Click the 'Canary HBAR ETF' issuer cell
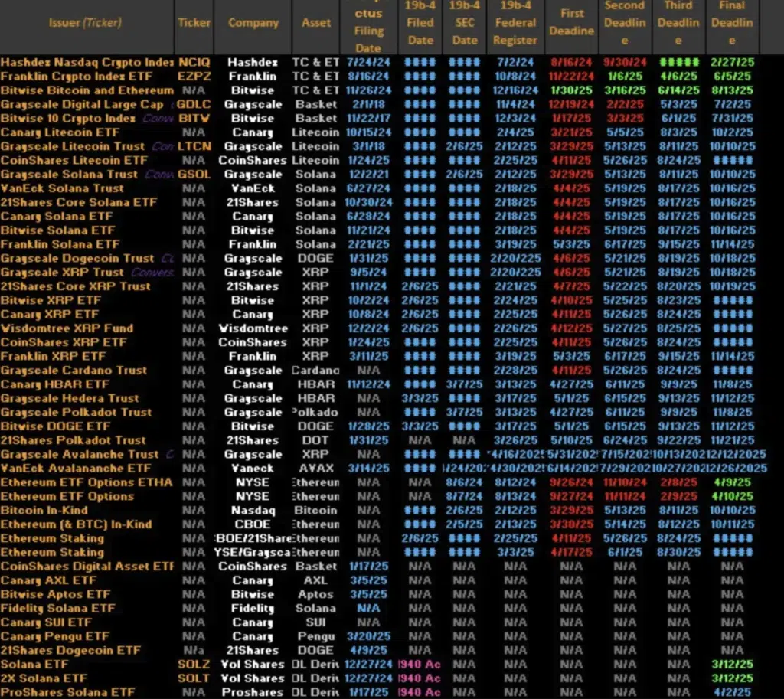The image size is (784, 699). [54, 384]
